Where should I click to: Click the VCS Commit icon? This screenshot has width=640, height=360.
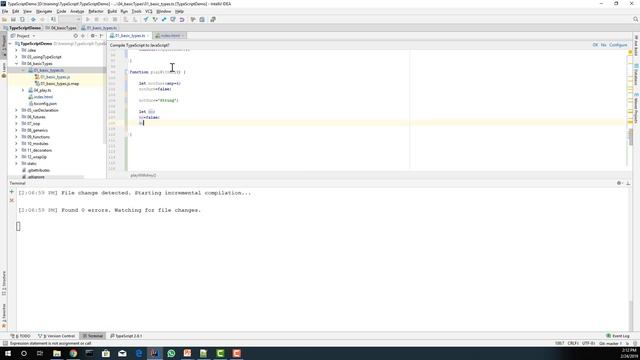point(155,20)
